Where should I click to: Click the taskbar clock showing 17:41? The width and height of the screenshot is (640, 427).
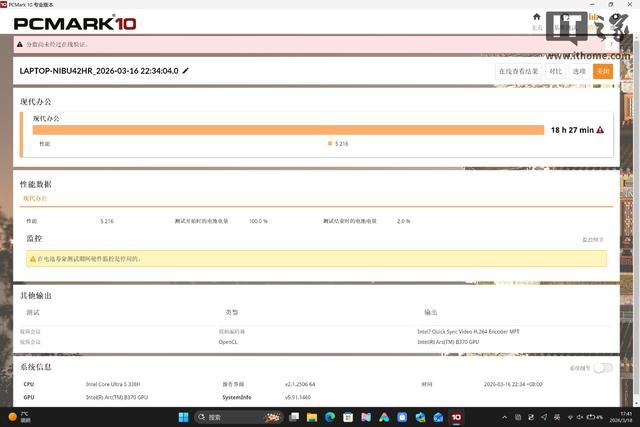tap(621, 417)
